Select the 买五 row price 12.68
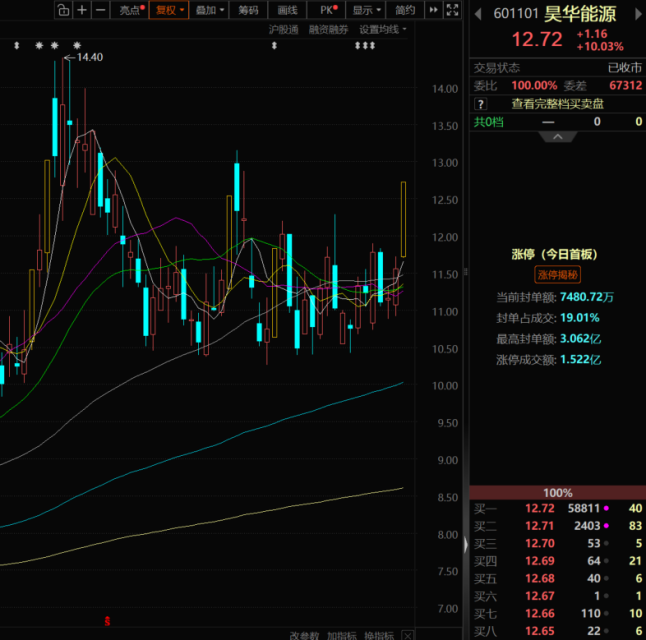 [540, 579]
